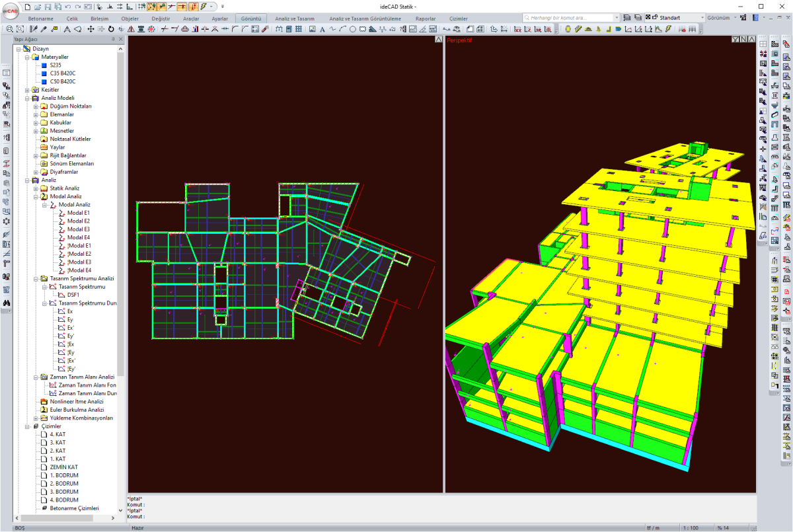Image resolution: width=793 pixels, height=532 pixels.
Task: Click the text 'A' tool icon
Action: click(322, 29)
